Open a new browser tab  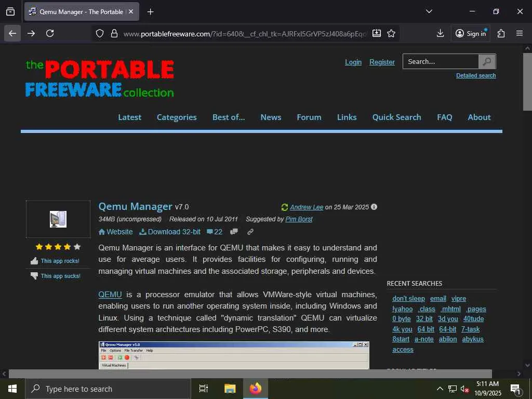point(150,12)
